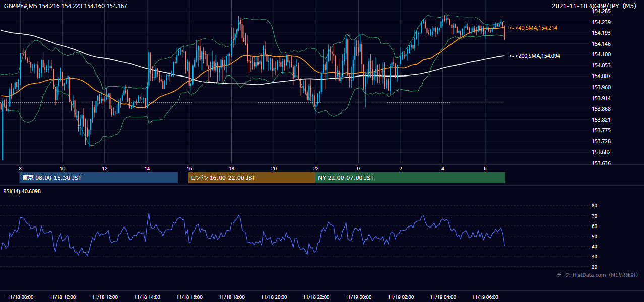Click price axis label 154.007
Screen dimensions: 644x302
point(601,76)
